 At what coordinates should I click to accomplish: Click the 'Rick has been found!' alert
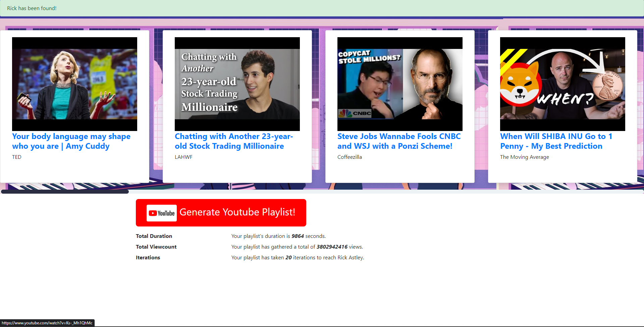tap(32, 8)
